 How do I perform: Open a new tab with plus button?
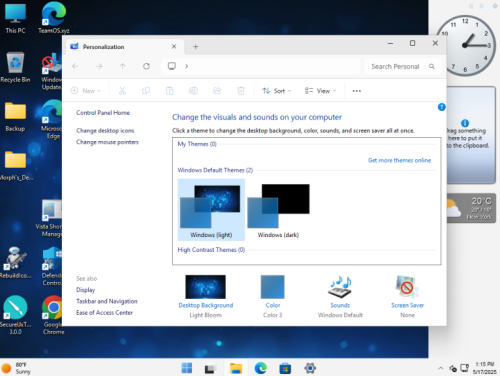(x=196, y=47)
